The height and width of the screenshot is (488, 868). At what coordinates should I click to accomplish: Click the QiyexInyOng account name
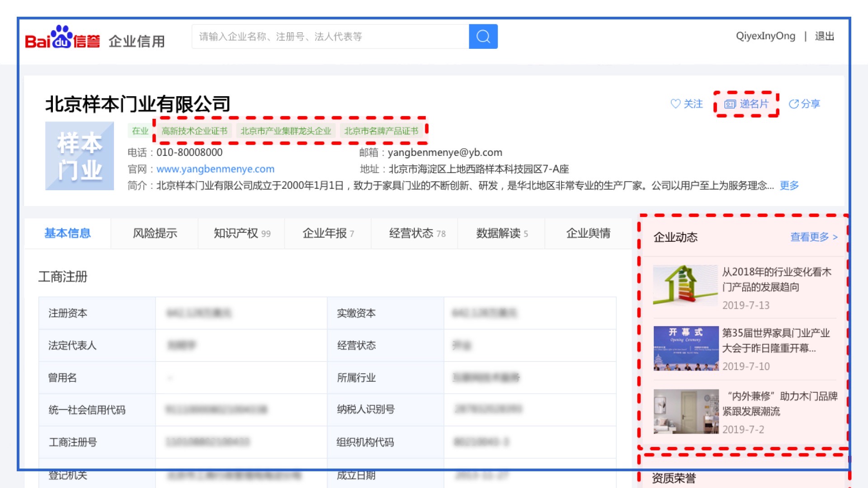coord(765,36)
